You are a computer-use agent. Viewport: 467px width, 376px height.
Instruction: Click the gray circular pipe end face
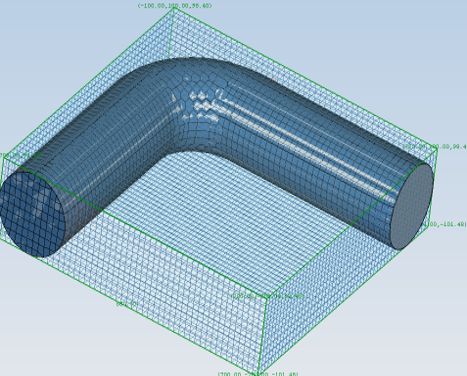412,207
